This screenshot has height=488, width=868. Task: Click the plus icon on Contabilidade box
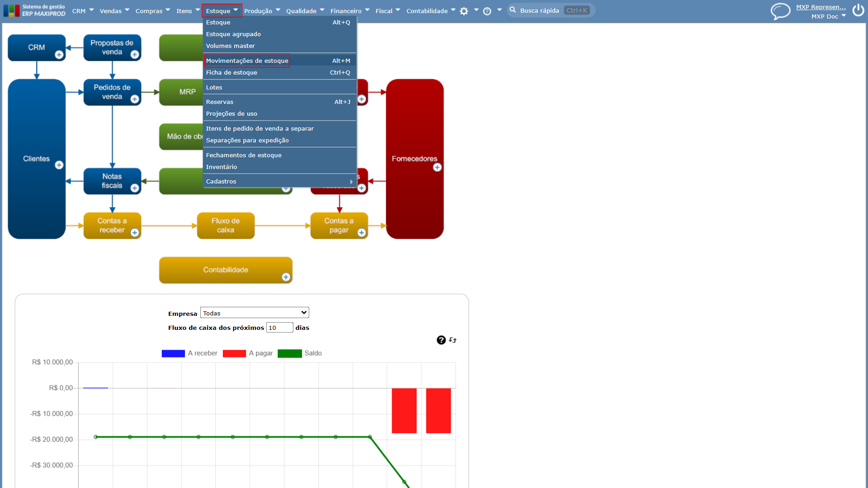pyautogui.click(x=286, y=277)
